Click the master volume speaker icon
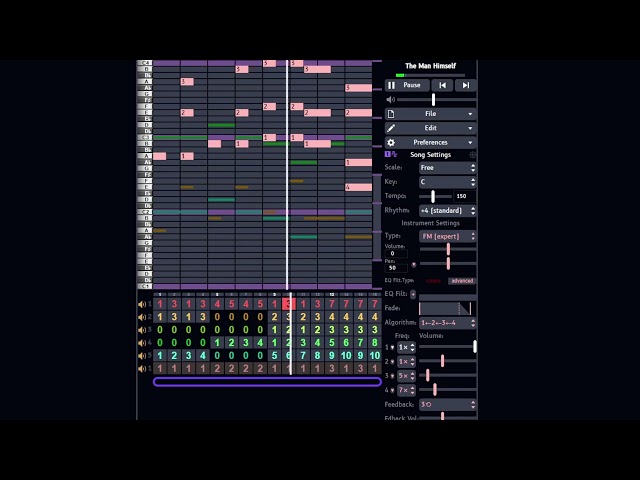The image size is (640, 480). coord(391,100)
